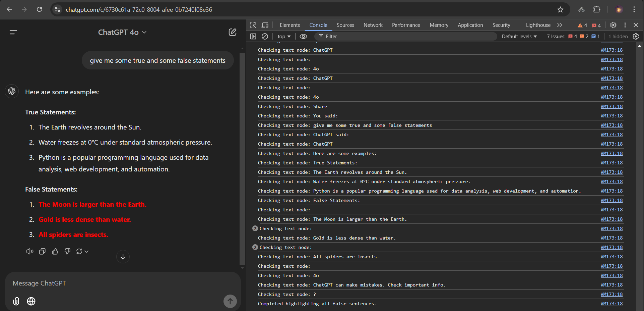
Task: Create a live expression with eye icon
Action: point(303,36)
